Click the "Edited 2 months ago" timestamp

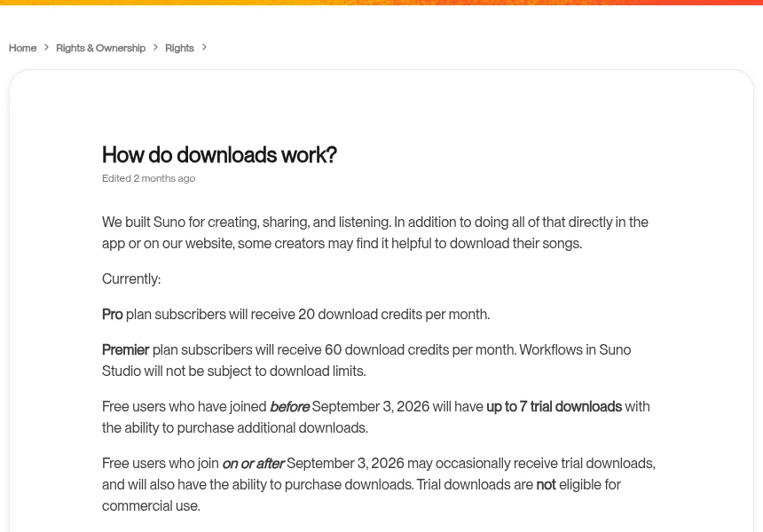tap(148, 178)
